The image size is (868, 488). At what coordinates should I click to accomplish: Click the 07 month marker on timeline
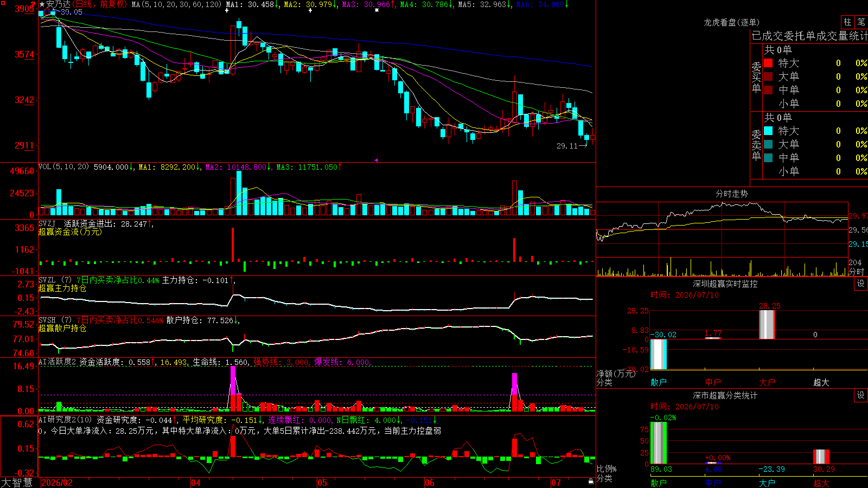tap(556, 483)
